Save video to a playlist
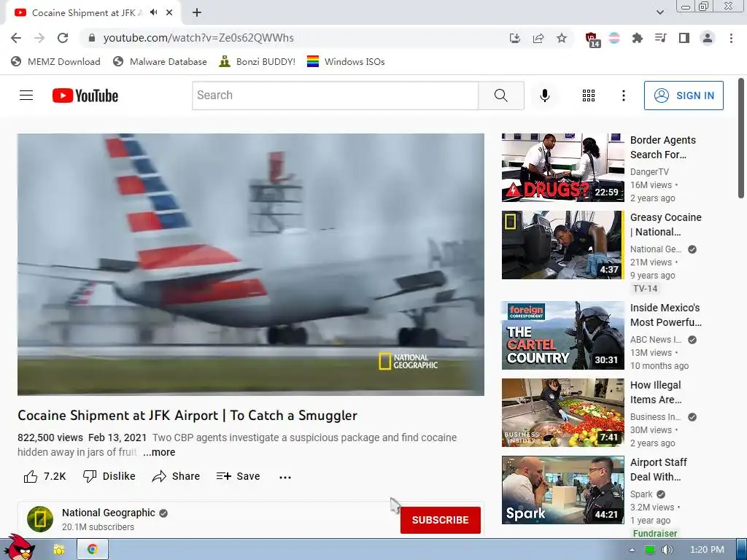 point(239,476)
